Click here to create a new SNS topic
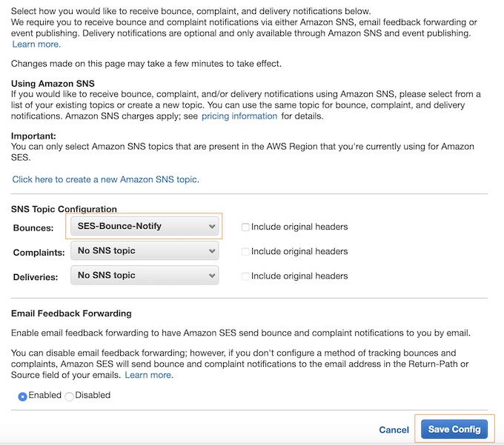The width and height of the screenshot is (504, 446). coord(106,179)
